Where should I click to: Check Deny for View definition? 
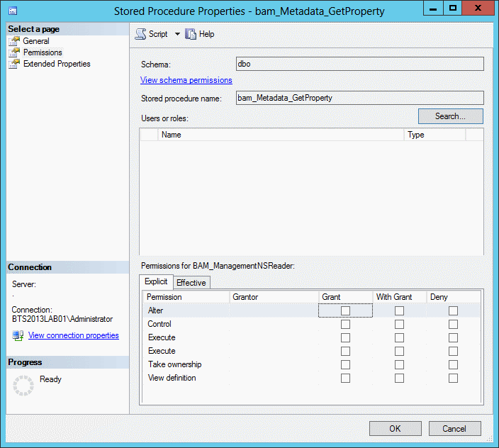[x=453, y=378]
